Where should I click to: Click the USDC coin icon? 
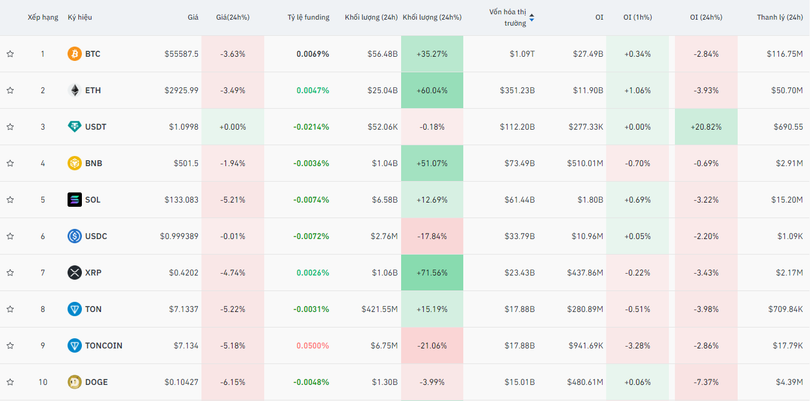[74, 236]
